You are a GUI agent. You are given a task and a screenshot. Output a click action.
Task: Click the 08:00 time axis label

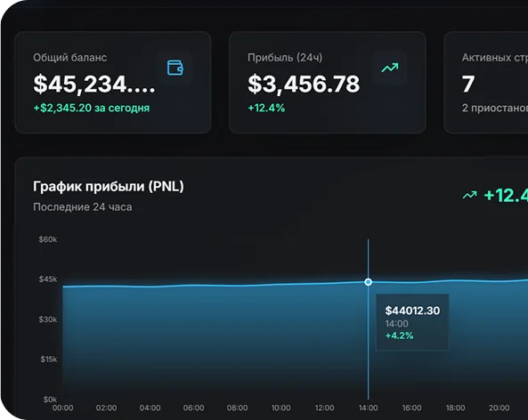point(238,408)
